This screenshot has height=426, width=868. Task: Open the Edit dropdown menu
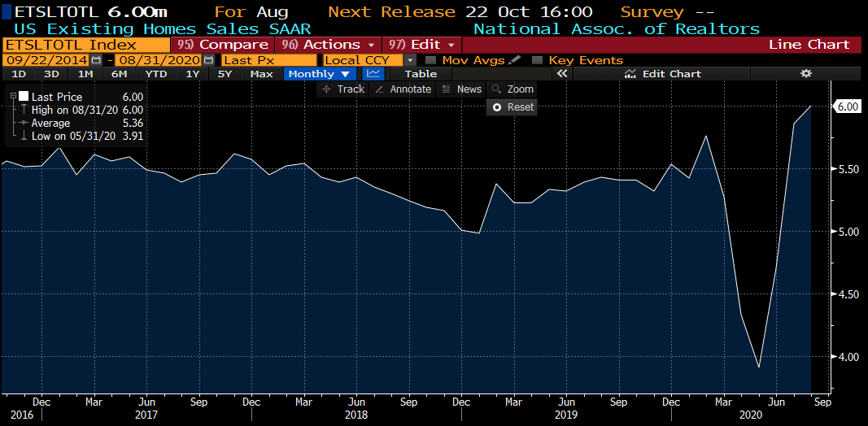pyautogui.click(x=421, y=45)
